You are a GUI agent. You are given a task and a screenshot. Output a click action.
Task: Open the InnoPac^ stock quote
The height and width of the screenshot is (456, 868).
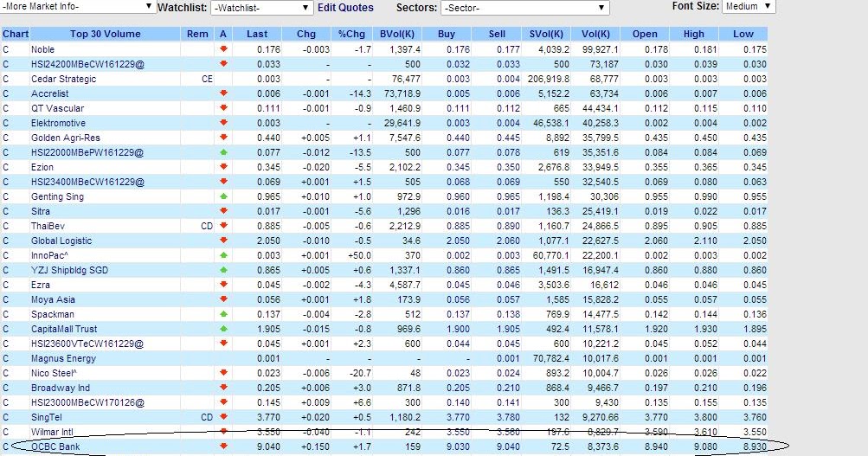[x=50, y=255]
